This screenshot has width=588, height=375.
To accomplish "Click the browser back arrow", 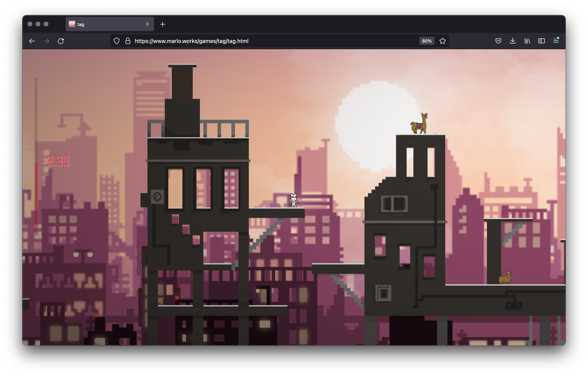I will pyautogui.click(x=32, y=41).
